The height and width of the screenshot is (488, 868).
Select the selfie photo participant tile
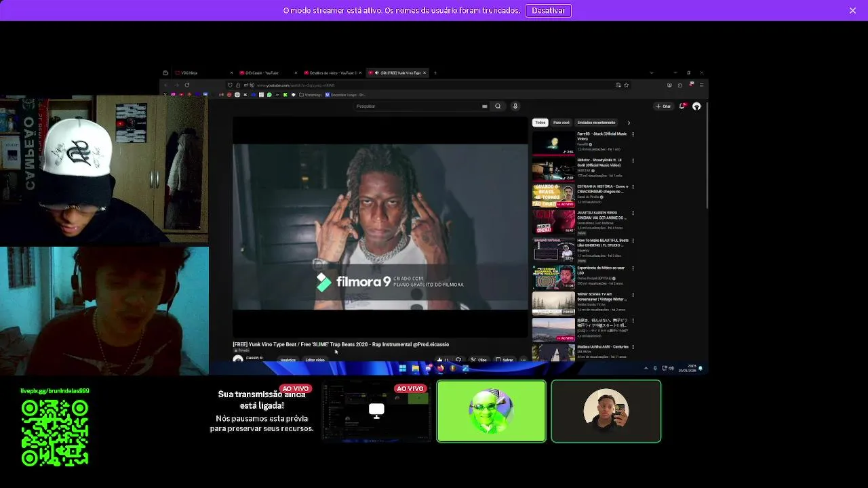pos(606,411)
